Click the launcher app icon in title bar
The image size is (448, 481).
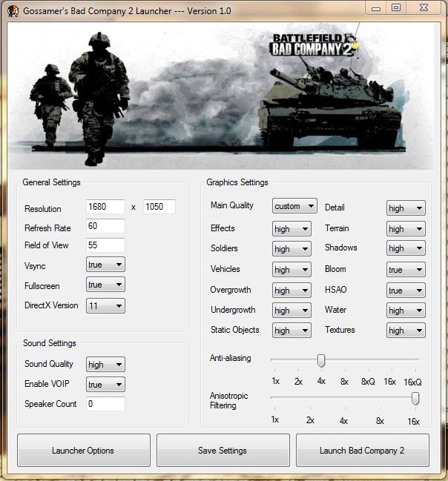pyautogui.click(x=13, y=11)
